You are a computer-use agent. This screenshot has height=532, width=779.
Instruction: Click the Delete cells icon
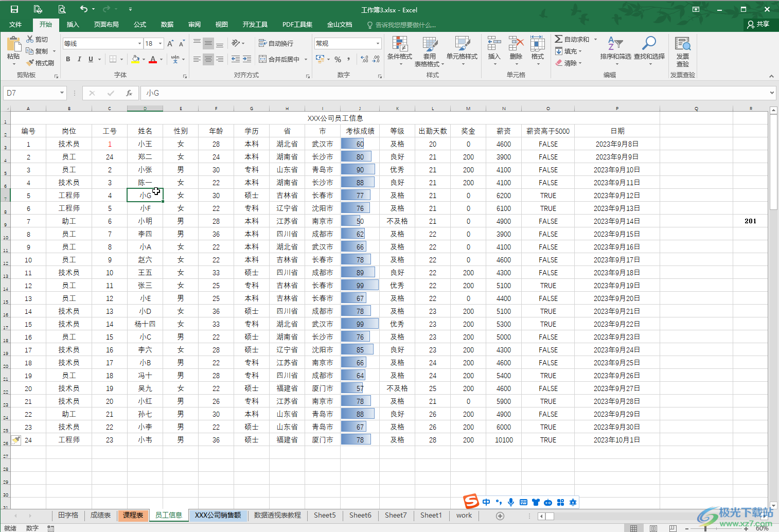516,44
